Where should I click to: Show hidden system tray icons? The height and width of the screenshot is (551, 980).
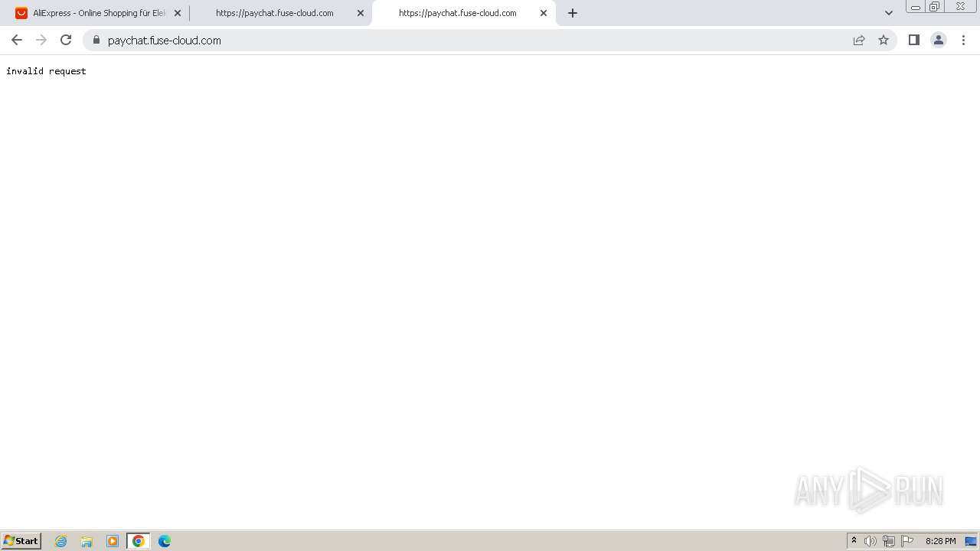pyautogui.click(x=854, y=541)
